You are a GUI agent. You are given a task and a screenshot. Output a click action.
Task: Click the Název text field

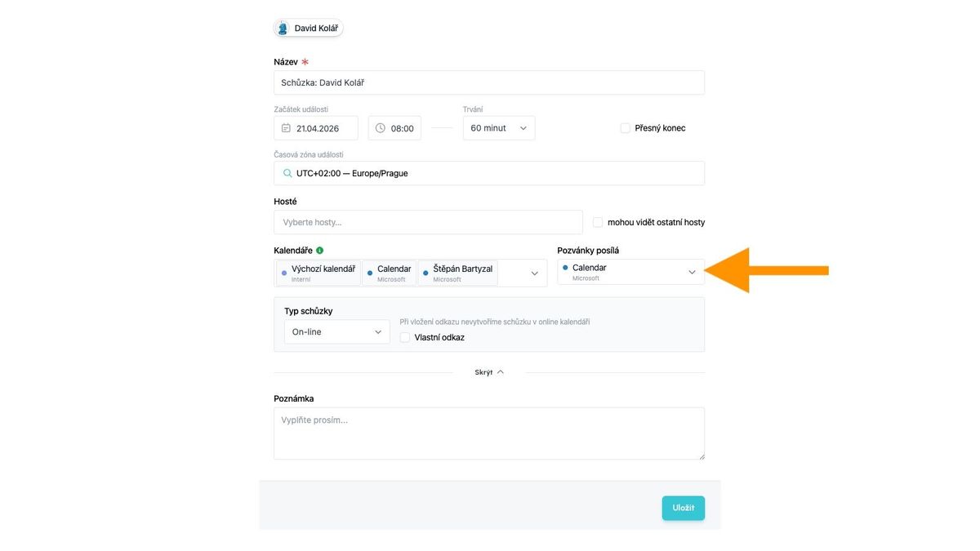click(488, 82)
